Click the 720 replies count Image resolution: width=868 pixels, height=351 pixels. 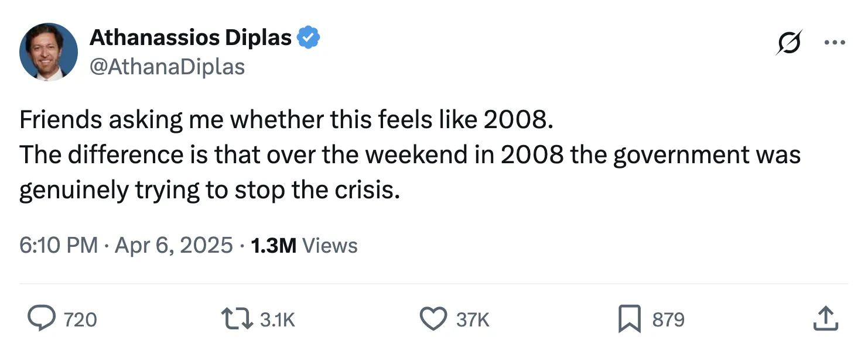pos(80,319)
